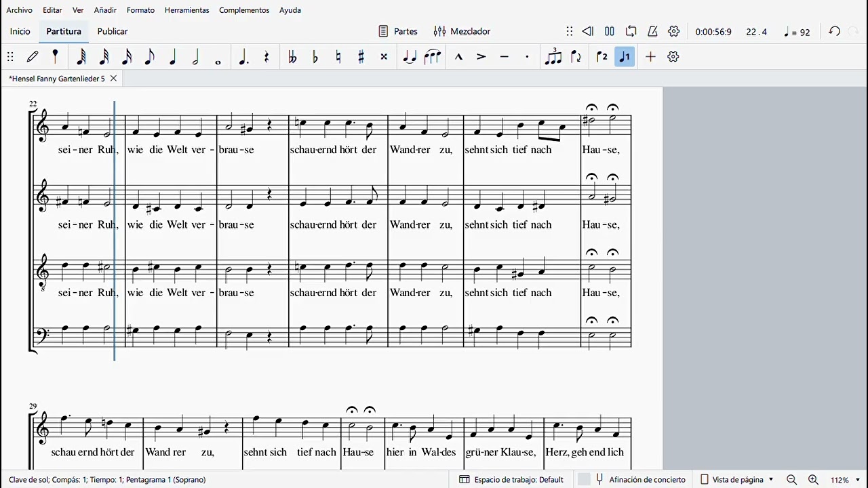Select the 32nd note duration
The width and height of the screenshot is (868, 488).
[x=104, y=57]
